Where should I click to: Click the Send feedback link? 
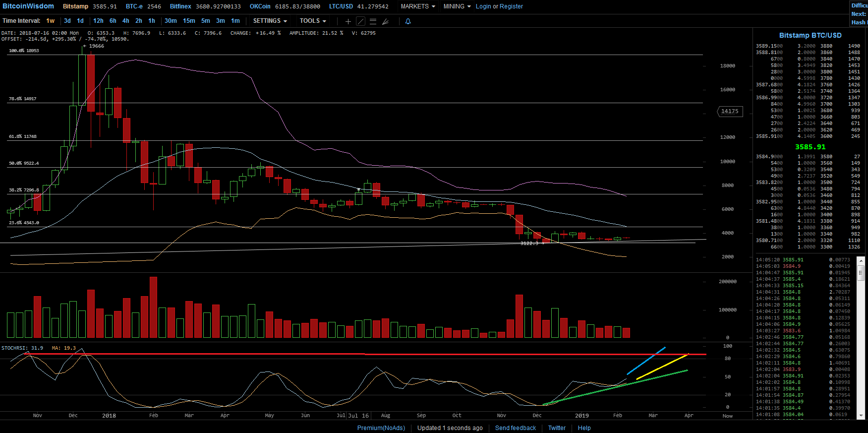click(x=516, y=428)
